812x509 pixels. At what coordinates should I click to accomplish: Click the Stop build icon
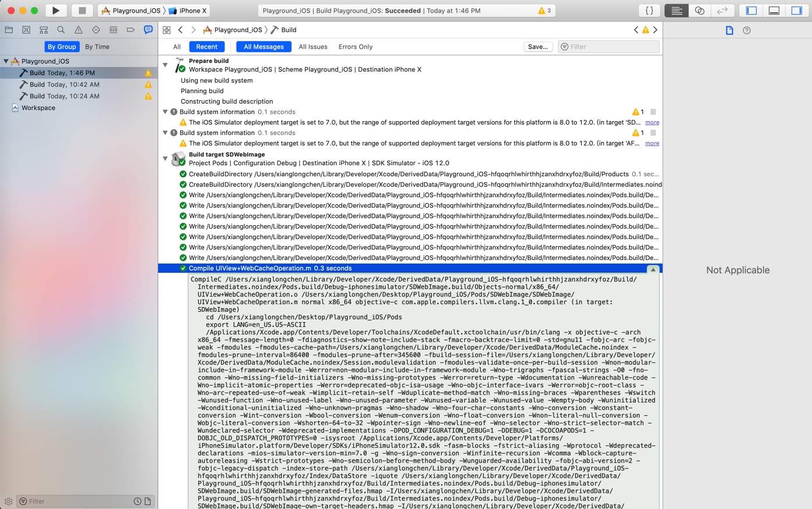[x=82, y=10]
